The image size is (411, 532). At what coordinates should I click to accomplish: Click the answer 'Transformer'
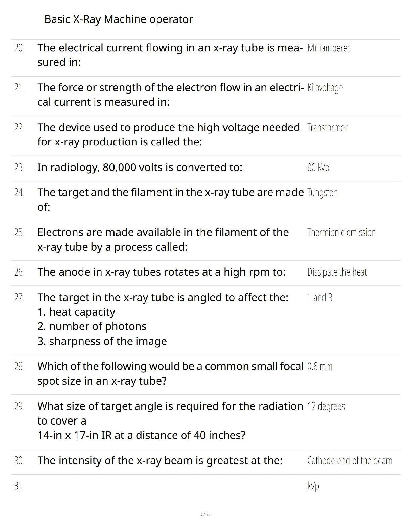[327, 128]
